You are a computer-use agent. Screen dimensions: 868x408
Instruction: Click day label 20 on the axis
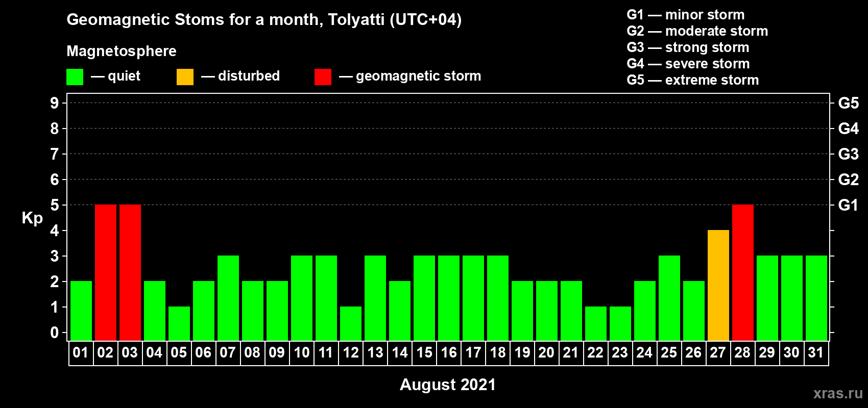point(546,352)
